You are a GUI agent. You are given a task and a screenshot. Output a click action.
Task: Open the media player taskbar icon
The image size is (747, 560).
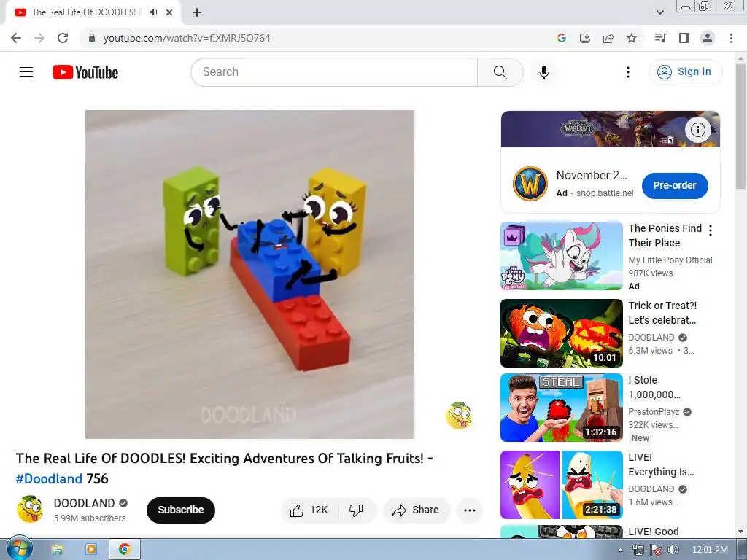pos(91,550)
